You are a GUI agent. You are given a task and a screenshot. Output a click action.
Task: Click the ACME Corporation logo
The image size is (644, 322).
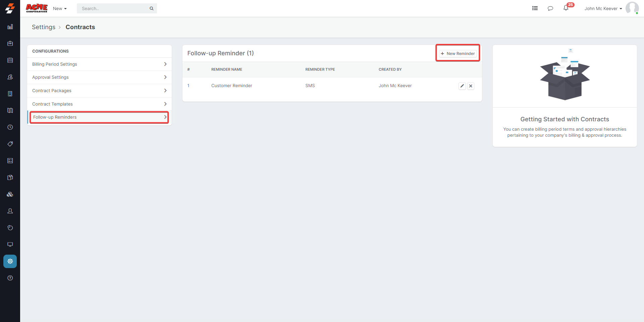click(x=37, y=8)
